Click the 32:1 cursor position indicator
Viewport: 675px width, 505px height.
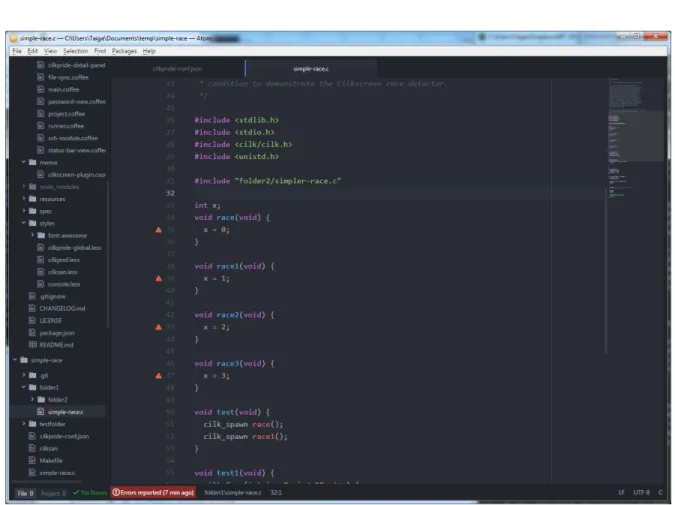[x=276, y=493]
